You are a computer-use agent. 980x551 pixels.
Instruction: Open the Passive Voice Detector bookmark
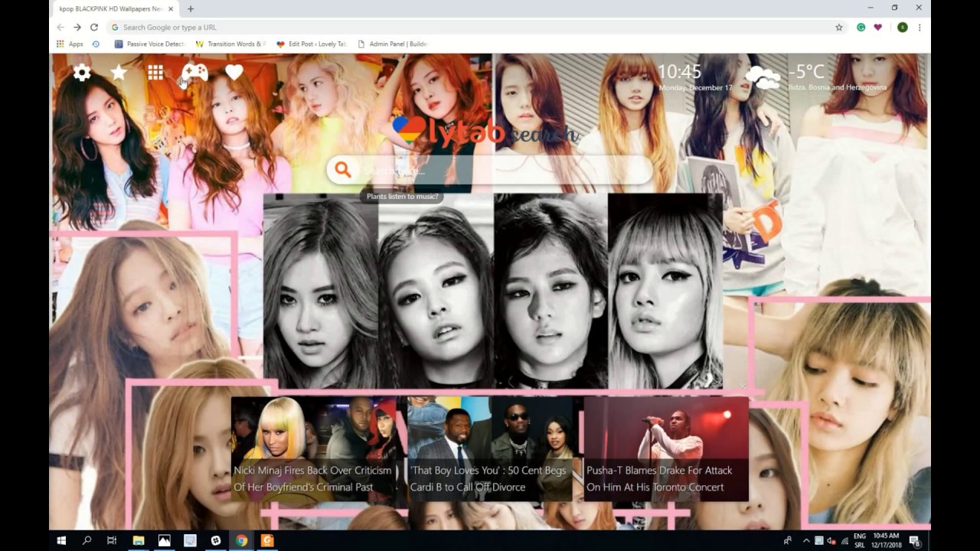tap(150, 44)
